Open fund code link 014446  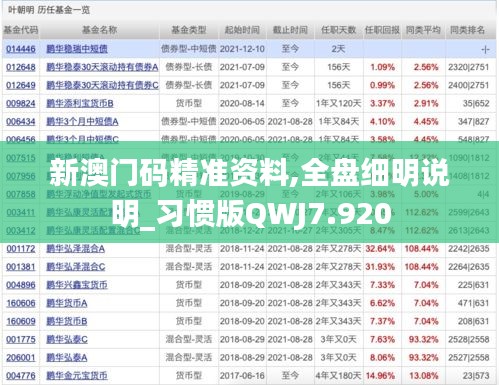coord(21,49)
